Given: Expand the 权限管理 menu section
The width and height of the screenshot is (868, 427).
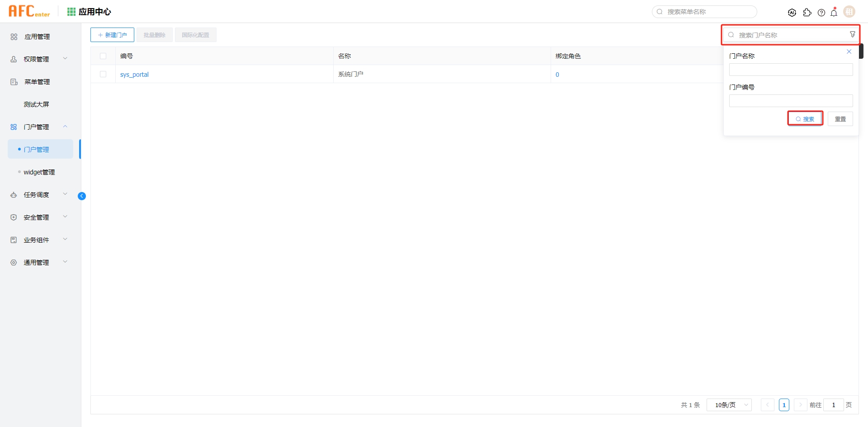Looking at the screenshot, I should [x=65, y=58].
